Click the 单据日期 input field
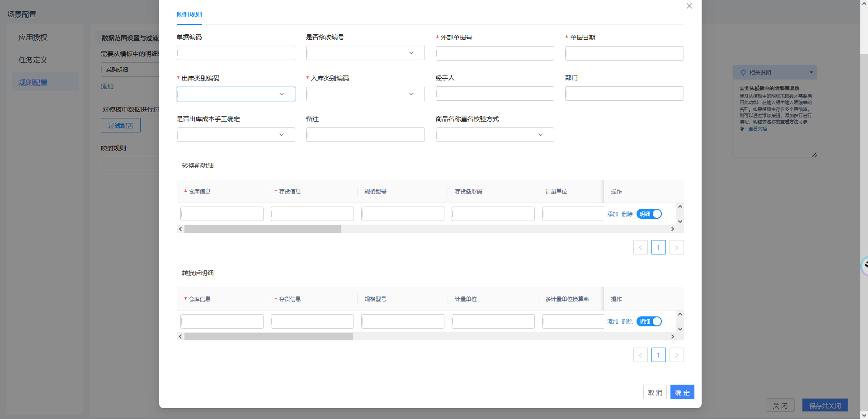Image resolution: width=868 pixels, height=419 pixels. (624, 53)
